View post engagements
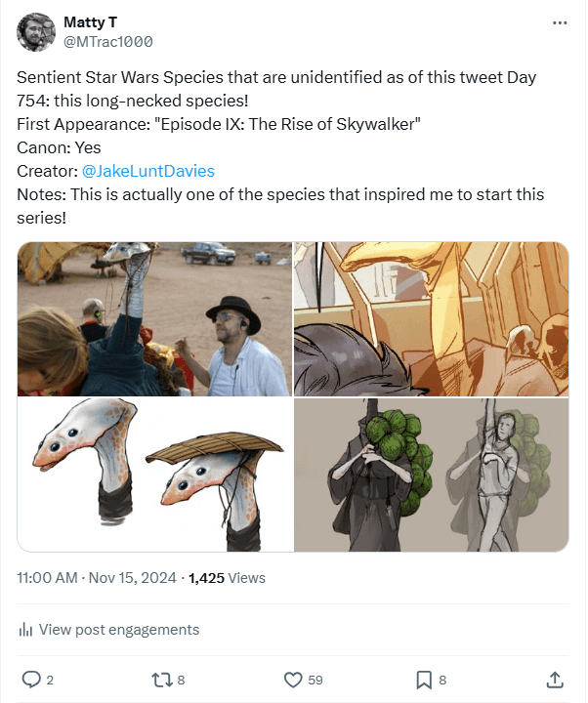This screenshot has width=588, height=703. [118, 630]
